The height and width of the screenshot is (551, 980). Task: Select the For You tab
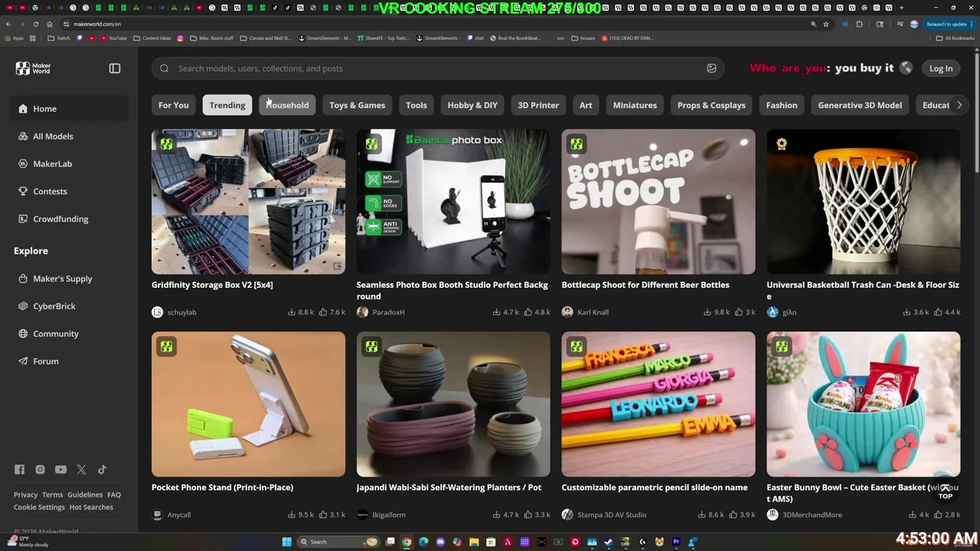pos(173,105)
